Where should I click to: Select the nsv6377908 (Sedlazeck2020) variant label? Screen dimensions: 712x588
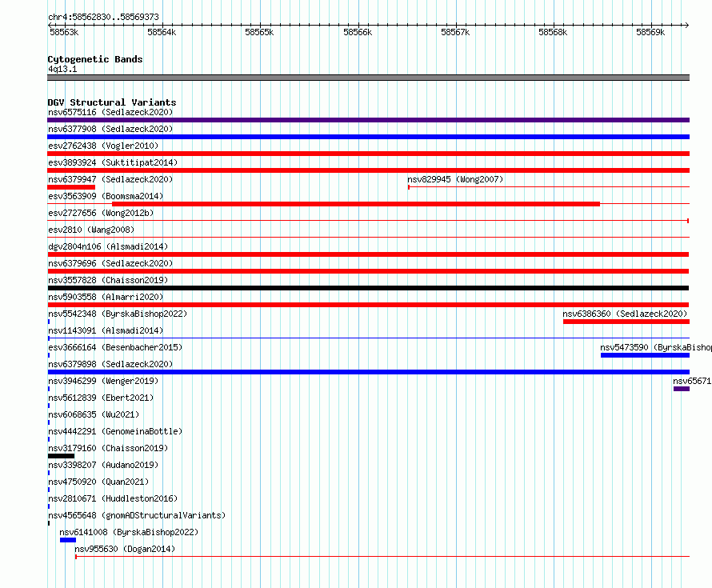(110, 129)
